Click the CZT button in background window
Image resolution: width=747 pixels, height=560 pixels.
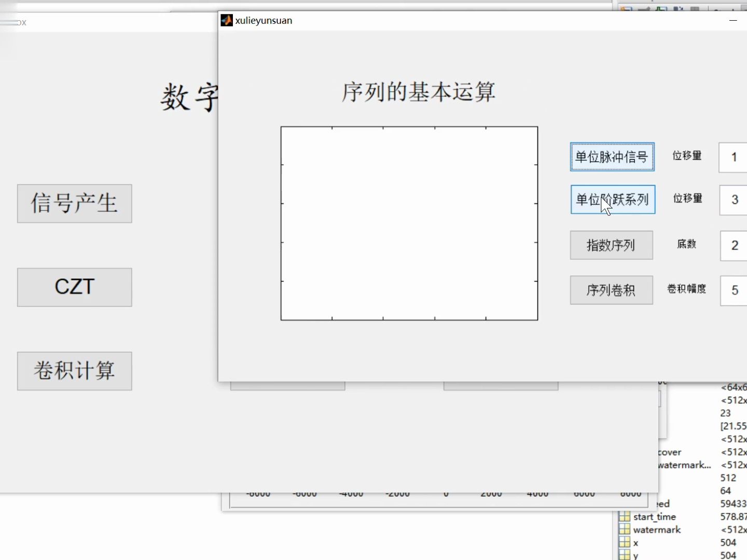74,287
